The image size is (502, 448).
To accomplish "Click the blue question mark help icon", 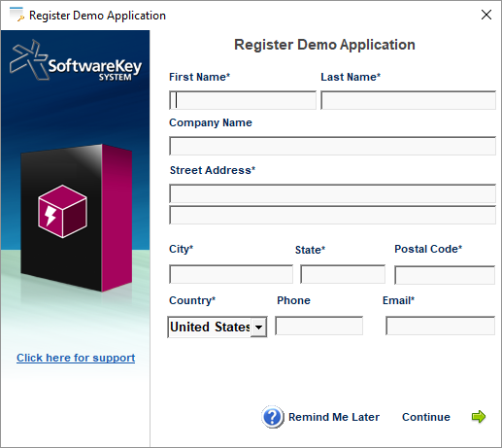I will 273,417.
